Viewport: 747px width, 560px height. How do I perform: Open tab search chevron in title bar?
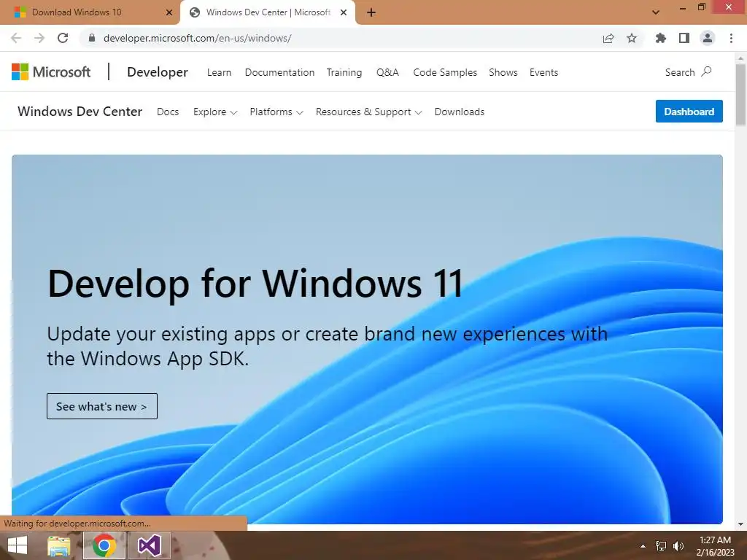click(x=656, y=12)
